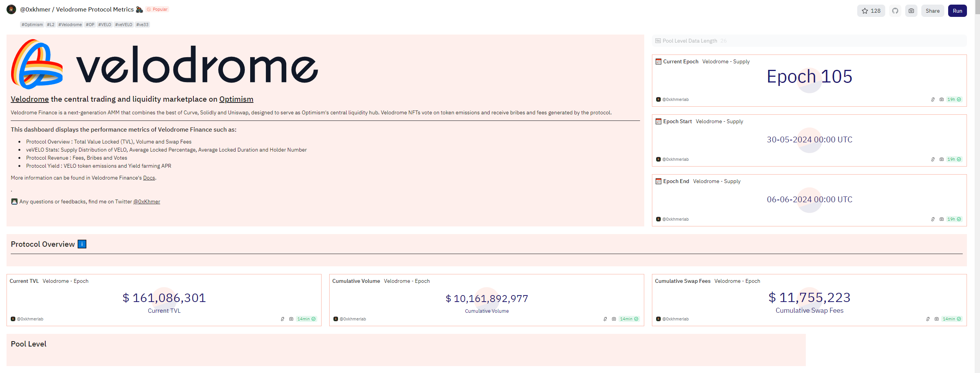Click the camera icon in Cumulative Swap Fees card

pos(936,319)
